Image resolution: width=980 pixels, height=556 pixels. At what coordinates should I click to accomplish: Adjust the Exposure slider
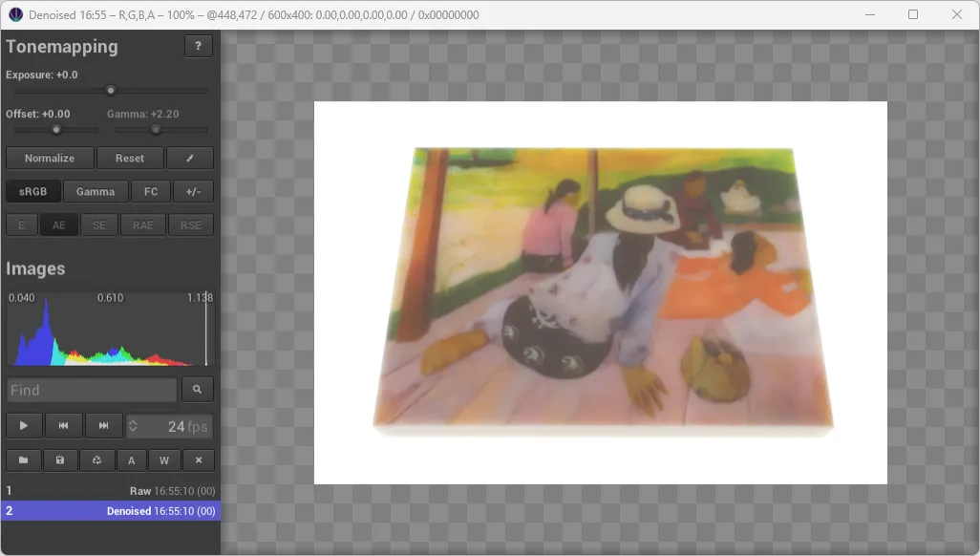(x=110, y=90)
